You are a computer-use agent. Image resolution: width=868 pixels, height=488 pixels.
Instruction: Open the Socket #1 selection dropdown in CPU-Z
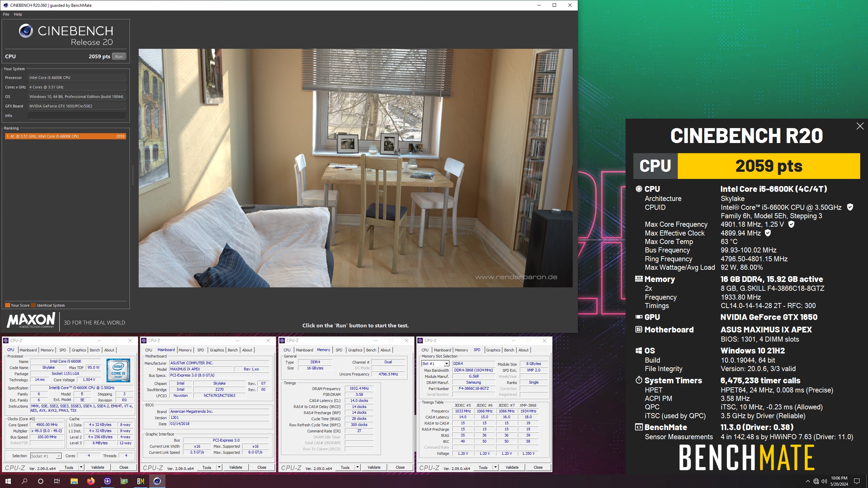(x=58, y=456)
